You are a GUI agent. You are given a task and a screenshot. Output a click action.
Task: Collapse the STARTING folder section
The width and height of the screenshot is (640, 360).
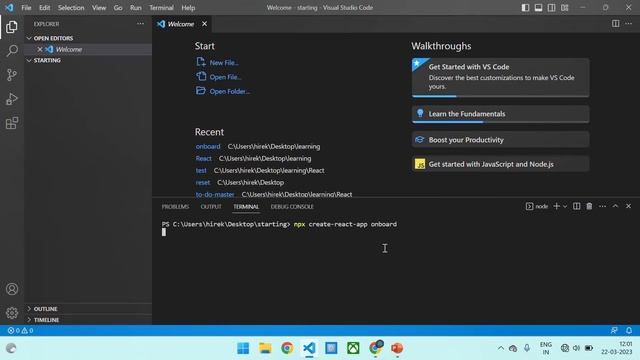point(88,60)
